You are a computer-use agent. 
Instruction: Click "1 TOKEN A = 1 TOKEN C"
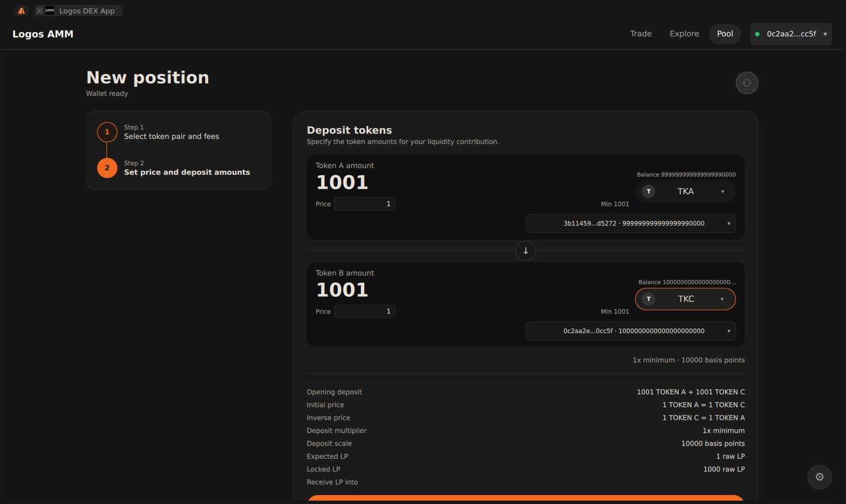tap(704, 405)
